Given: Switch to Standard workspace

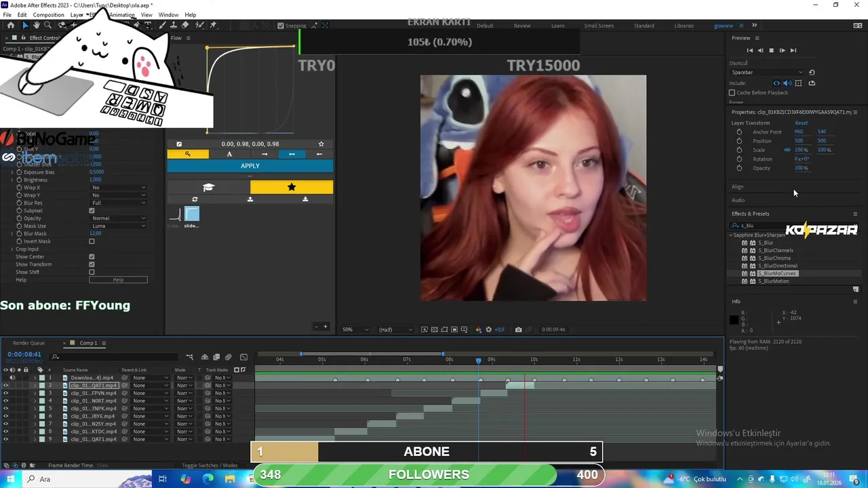Looking at the screenshot, I should click(x=644, y=26).
